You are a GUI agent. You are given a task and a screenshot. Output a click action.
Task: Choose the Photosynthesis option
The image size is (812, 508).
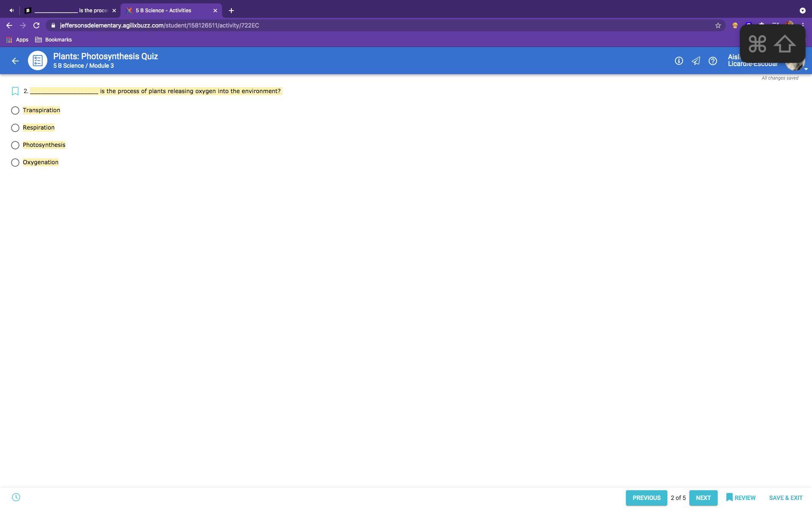pyautogui.click(x=15, y=145)
